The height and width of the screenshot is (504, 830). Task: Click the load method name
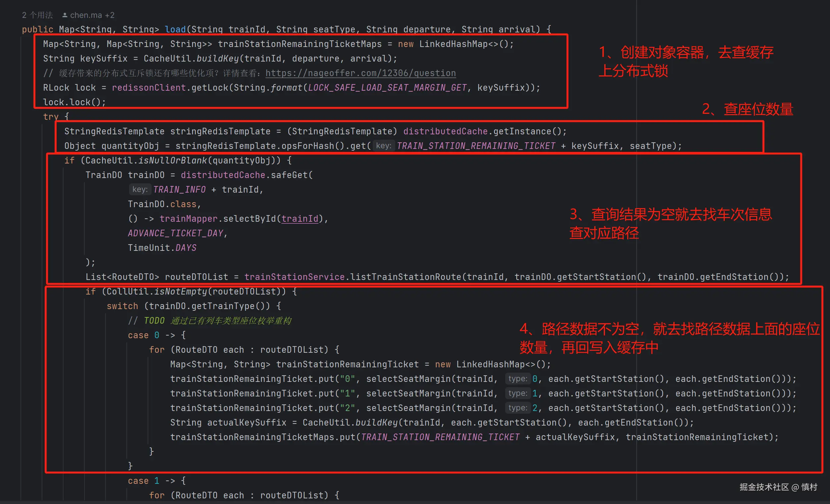tap(175, 29)
